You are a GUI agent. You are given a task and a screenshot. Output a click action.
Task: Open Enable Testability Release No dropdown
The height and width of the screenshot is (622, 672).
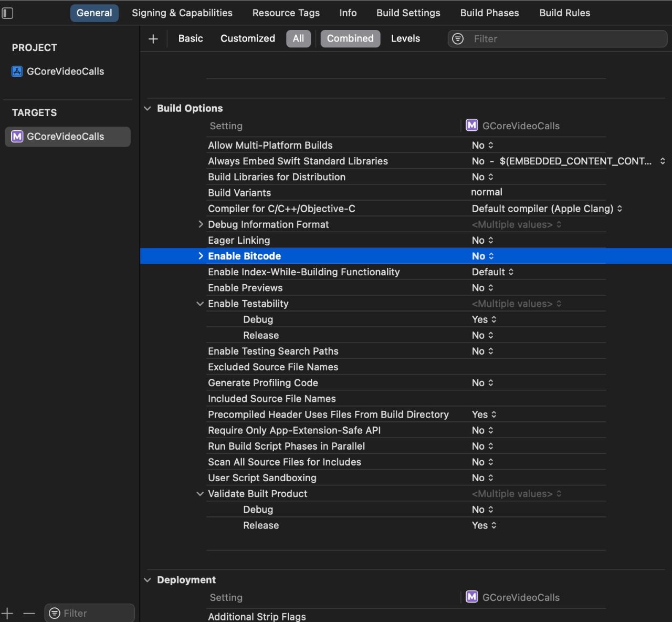pos(482,335)
